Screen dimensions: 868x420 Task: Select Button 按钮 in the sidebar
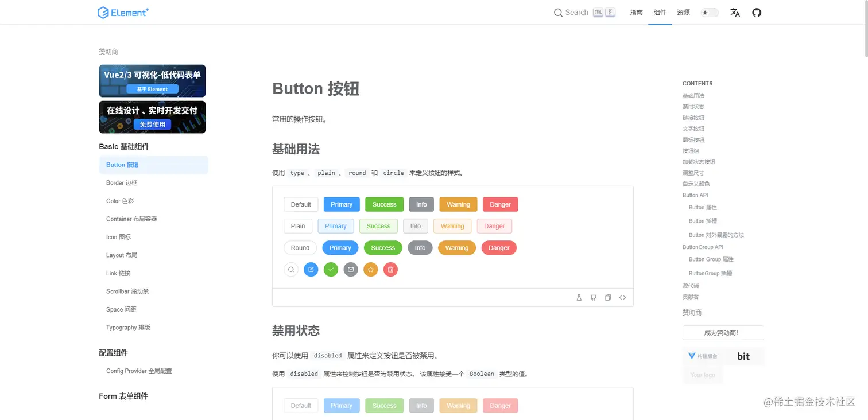153,165
